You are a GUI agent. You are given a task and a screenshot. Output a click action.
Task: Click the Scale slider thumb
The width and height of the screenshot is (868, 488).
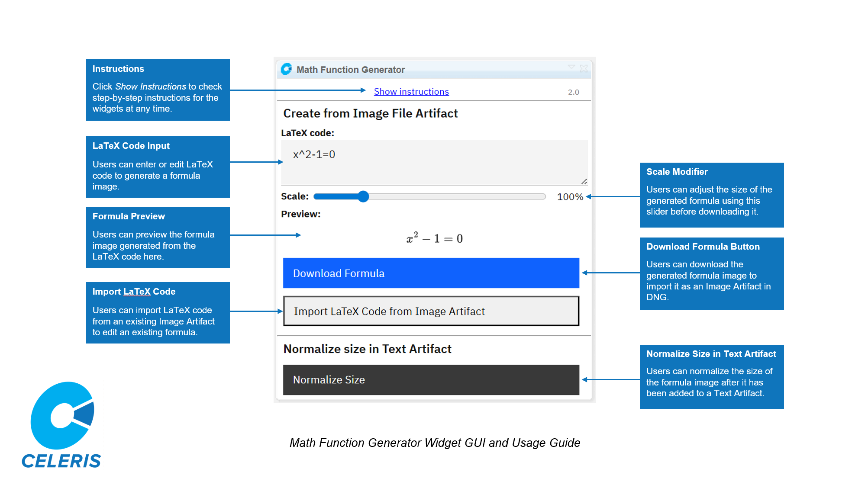[x=363, y=197]
